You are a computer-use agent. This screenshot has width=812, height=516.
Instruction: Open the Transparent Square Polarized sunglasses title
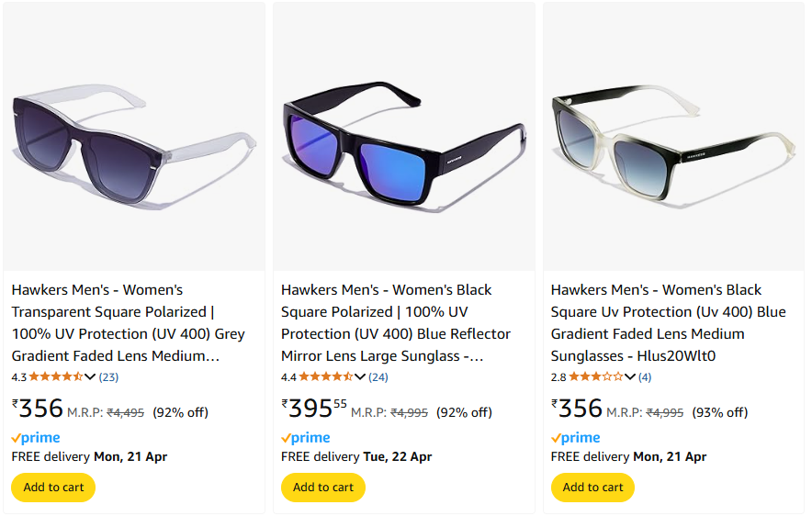pos(128,323)
